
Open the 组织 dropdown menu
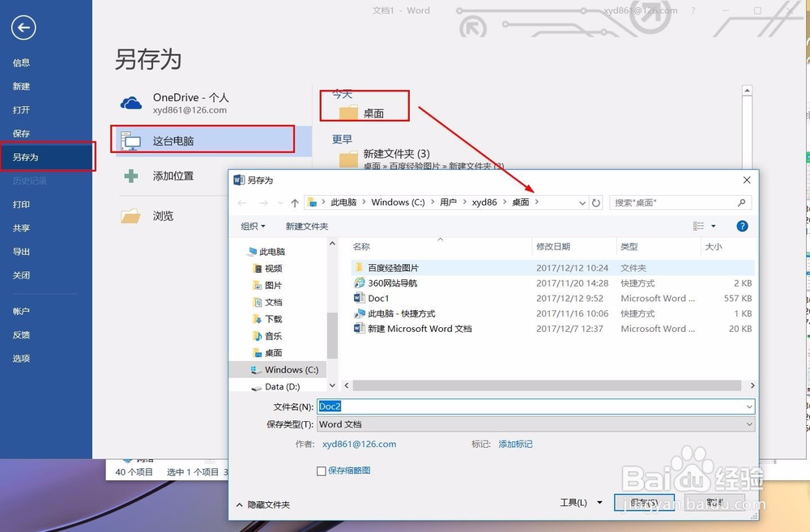pyautogui.click(x=253, y=226)
